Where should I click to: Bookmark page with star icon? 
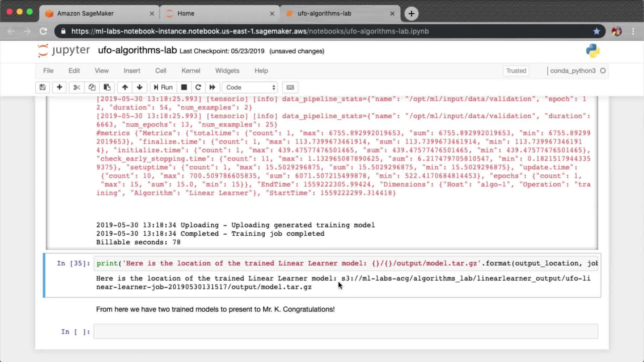click(596, 31)
